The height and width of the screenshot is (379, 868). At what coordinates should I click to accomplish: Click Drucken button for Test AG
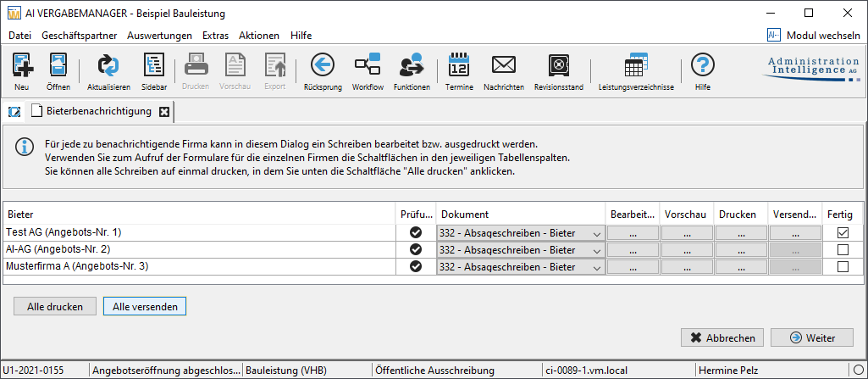point(741,233)
